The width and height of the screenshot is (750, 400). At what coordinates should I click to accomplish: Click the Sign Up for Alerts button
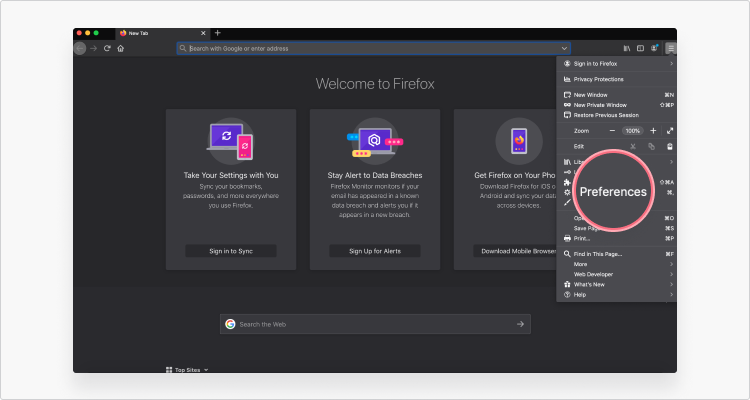[x=375, y=251]
